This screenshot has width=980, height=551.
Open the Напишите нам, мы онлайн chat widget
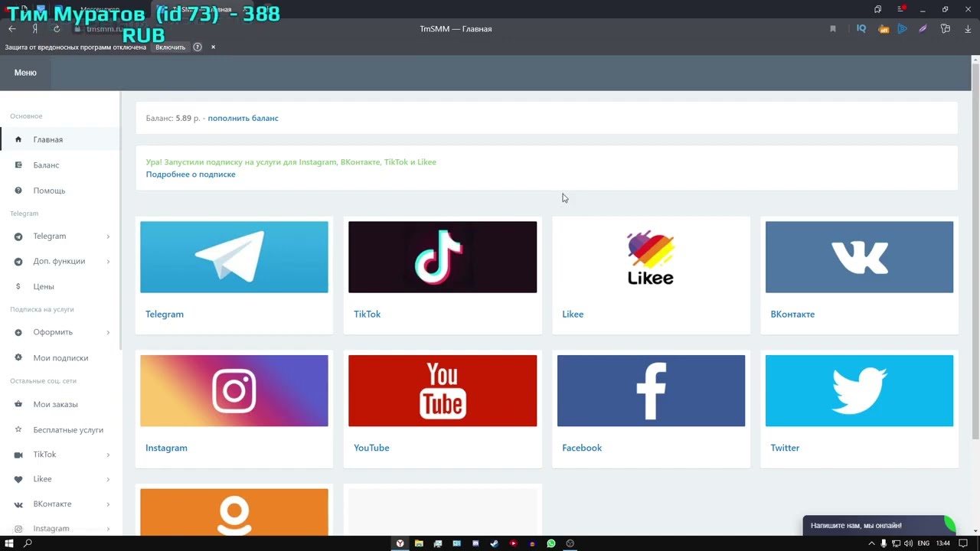point(879,526)
